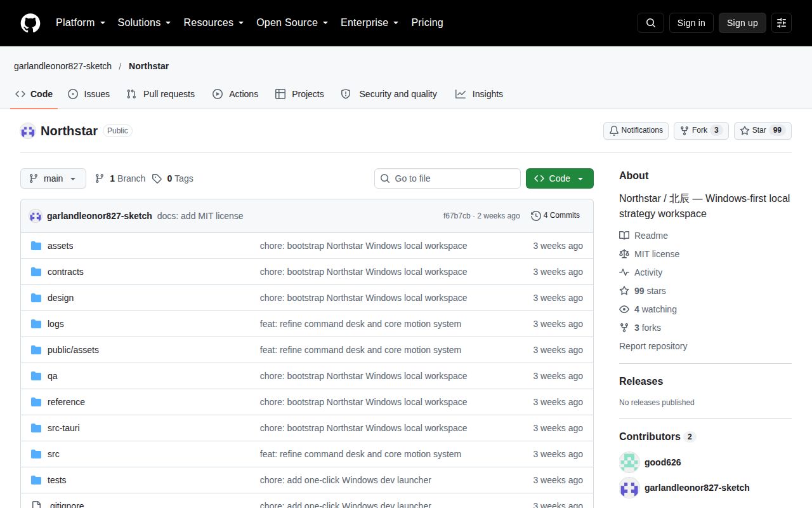Click the tests folder icon
This screenshot has width=812, height=508.
pos(36,480)
